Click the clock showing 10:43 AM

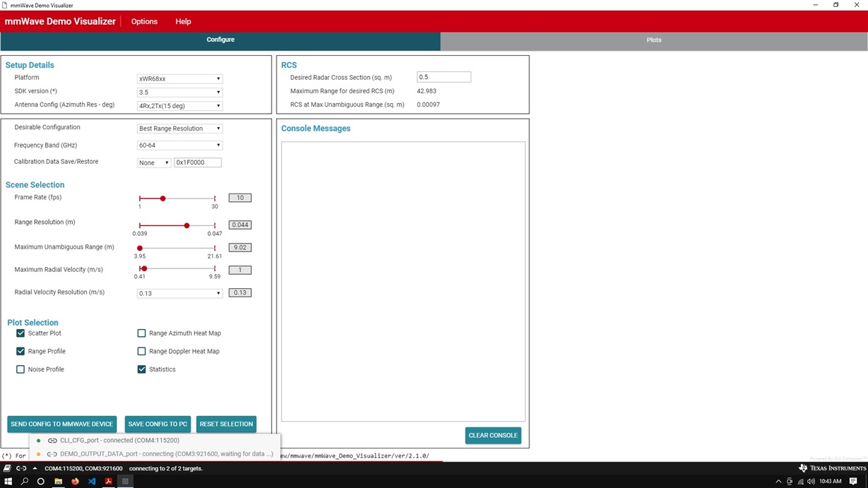(831, 482)
